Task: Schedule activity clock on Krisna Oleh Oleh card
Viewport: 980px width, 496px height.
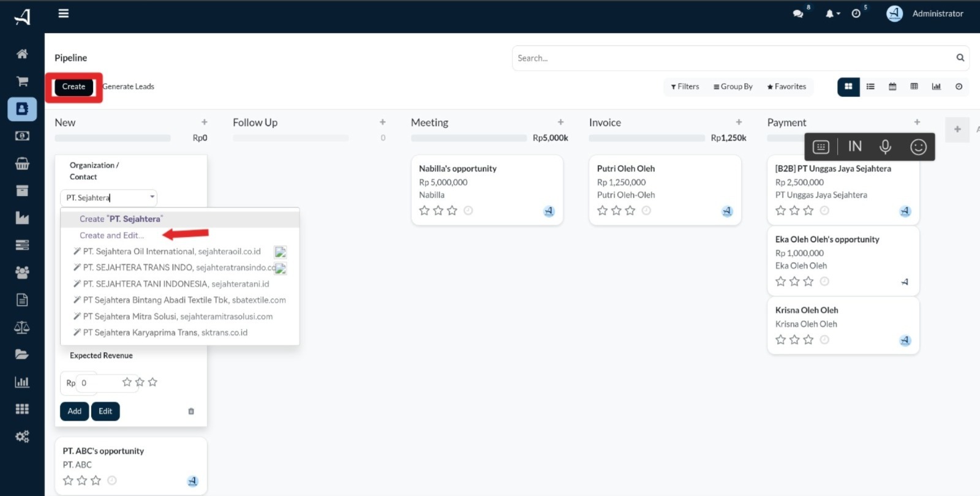Action: (x=824, y=340)
